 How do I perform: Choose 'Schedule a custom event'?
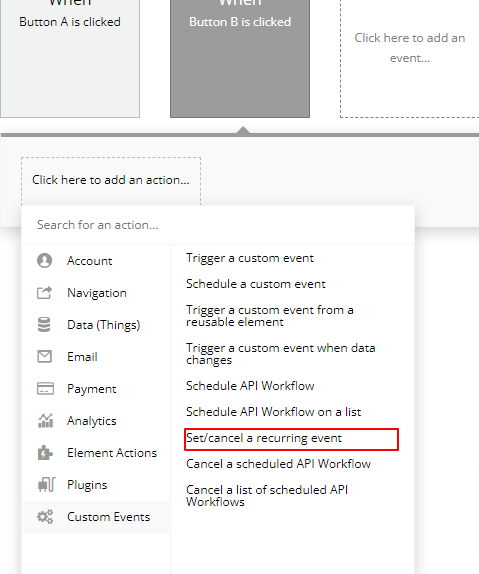pyautogui.click(x=256, y=284)
